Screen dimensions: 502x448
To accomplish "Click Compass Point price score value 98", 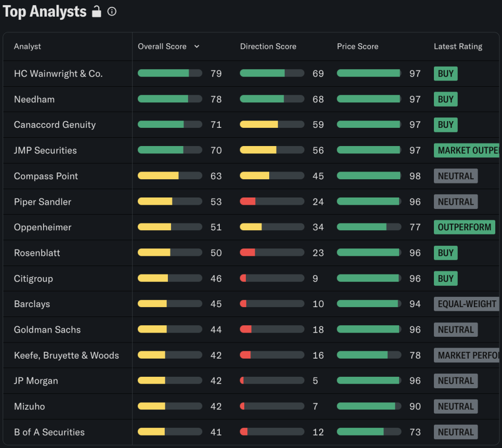I will (415, 176).
